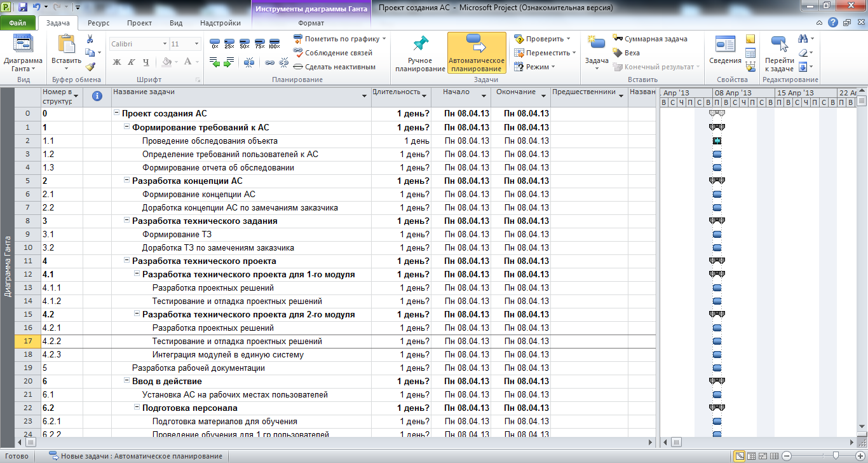Click the Details icon in Свойства group
This screenshot has height=463, width=868.
pyautogui.click(x=750, y=53)
